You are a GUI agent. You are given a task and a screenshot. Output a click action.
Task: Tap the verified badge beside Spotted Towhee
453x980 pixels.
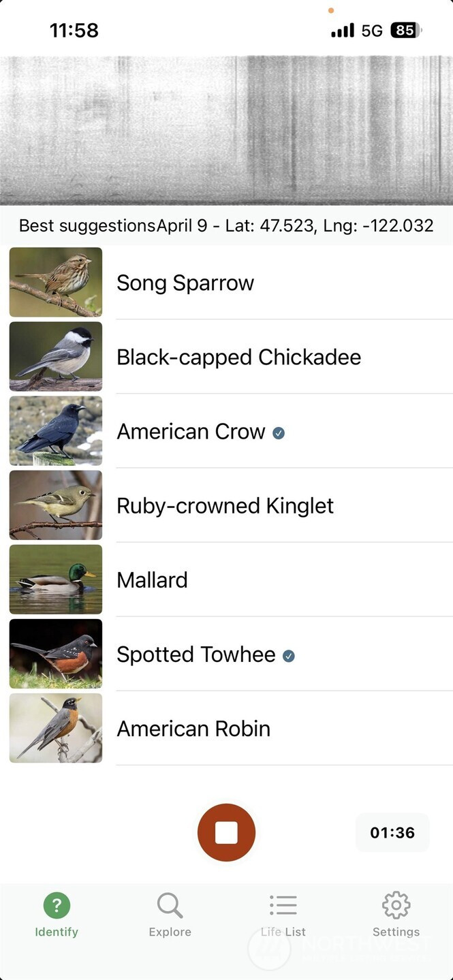(289, 656)
